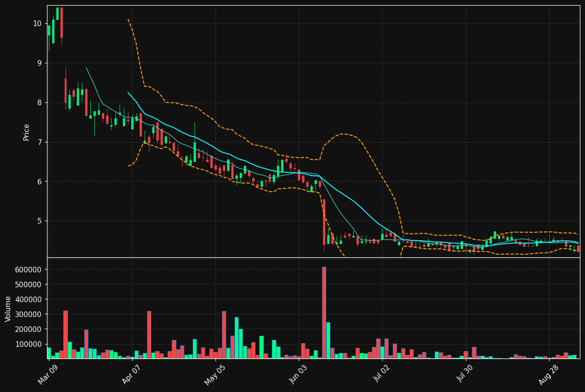The width and height of the screenshot is (585, 392).
Task: Click the price tick label '6'
Action: click(40, 182)
